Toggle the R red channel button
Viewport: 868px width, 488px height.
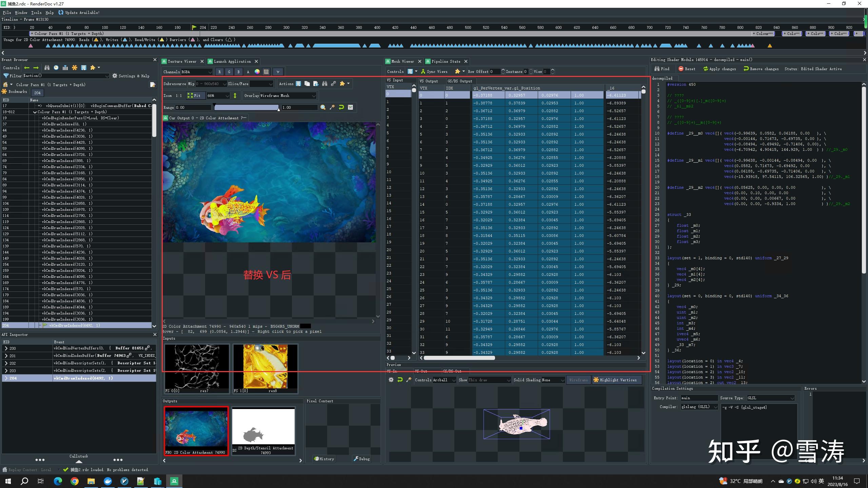[x=220, y=72]
